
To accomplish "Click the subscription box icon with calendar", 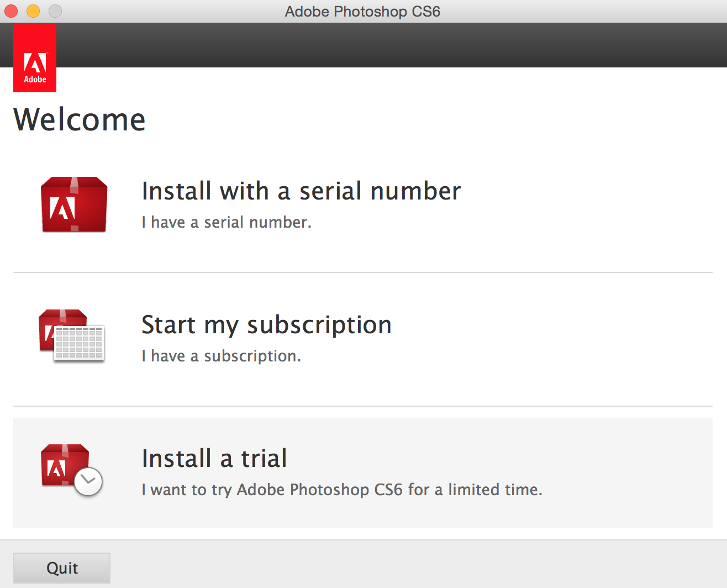I will (71, 335).
